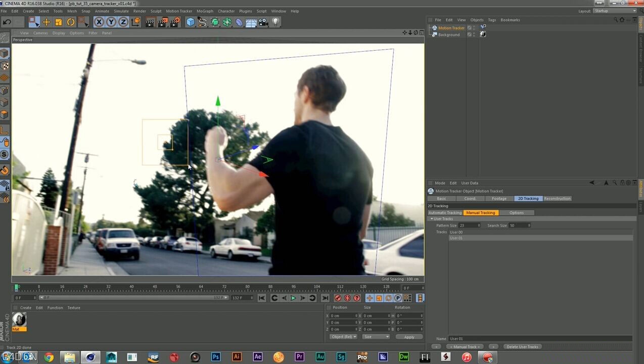This screenshot has height=364, width=644.
Task: Switch to the Reconstruction tab
Action: point(557,199)
